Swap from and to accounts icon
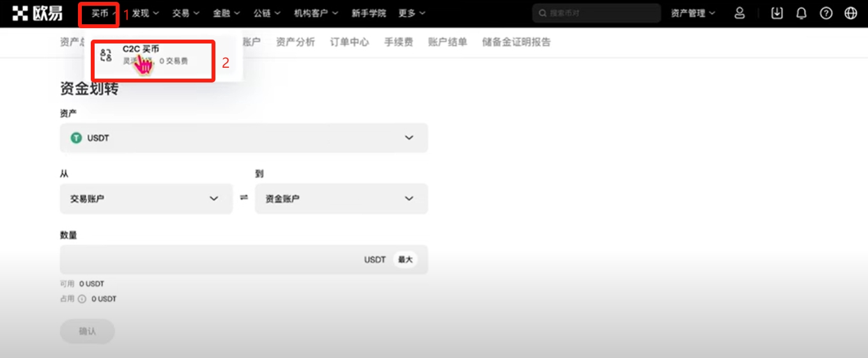This screenshot has width=868, height=358. click(244, 198)
